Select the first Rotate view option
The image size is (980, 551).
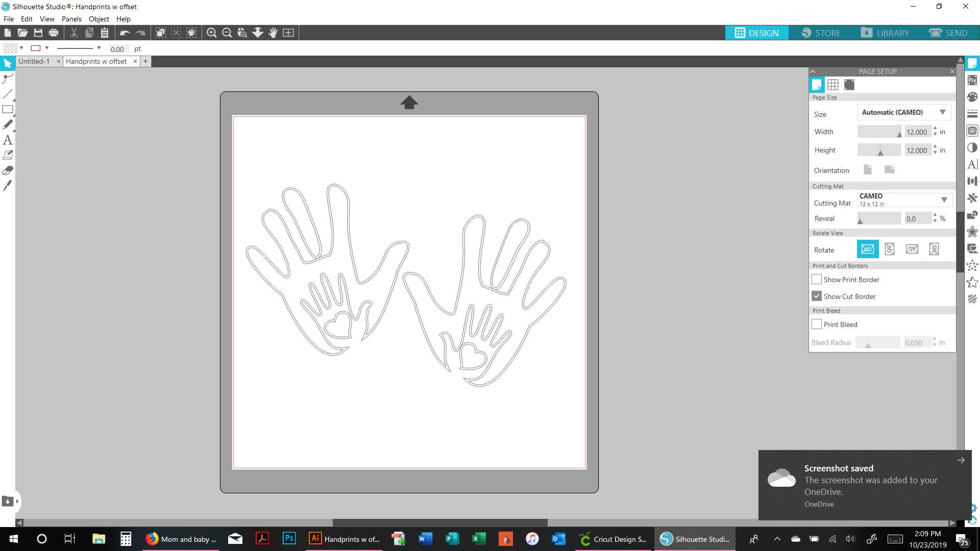click(x=868, y=249)
